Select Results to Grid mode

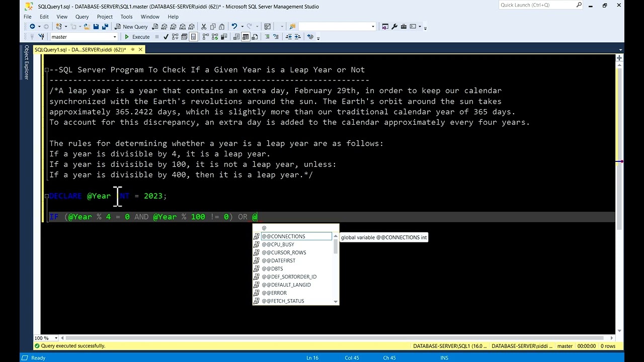(x=245, y=37)
